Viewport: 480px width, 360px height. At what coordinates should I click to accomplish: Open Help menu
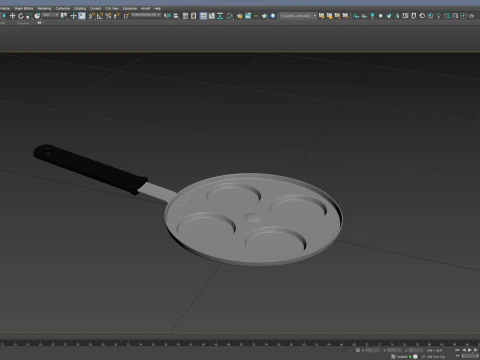[x=157, y=8]
